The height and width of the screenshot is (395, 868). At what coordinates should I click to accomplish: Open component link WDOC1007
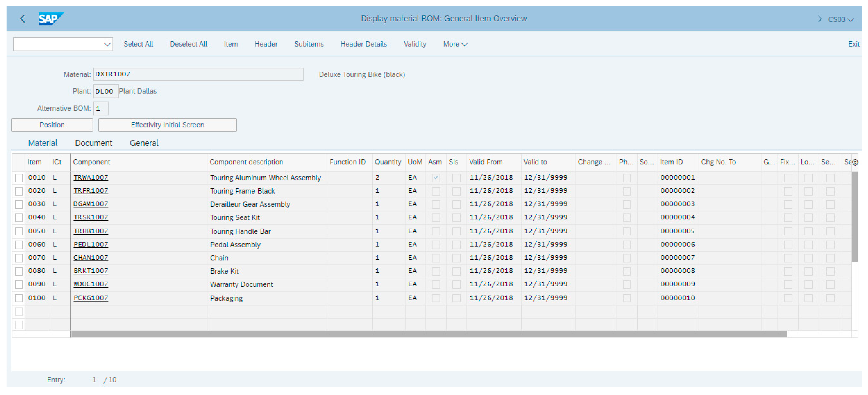tap(91, 284)
